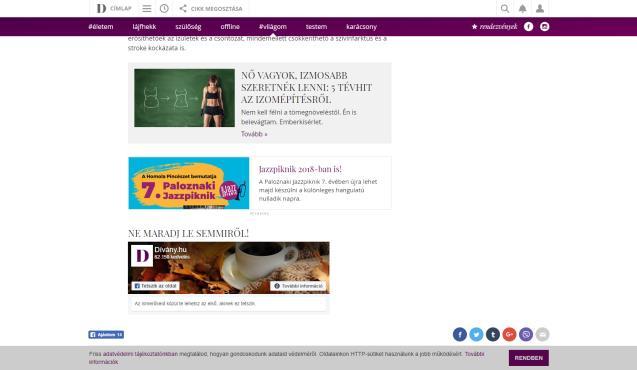Screen dimensions: 637x370
Task: Share article on Twitter
Action: pos(477,335)
